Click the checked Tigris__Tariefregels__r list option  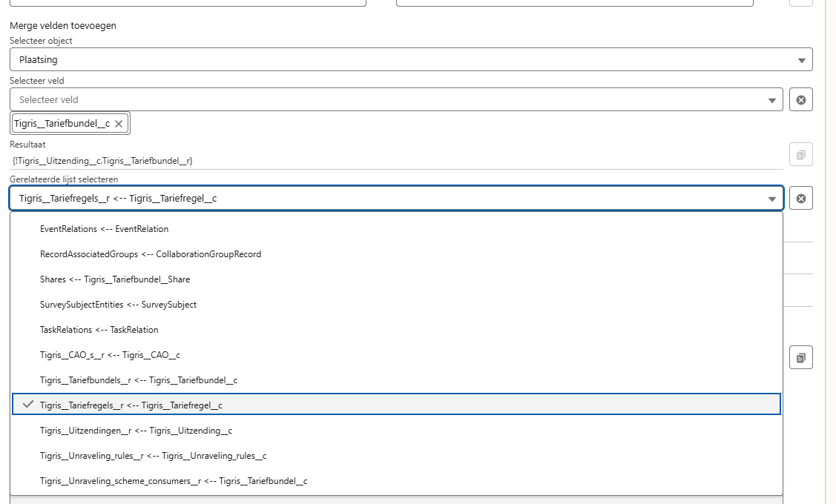pyautogui.click(x=131, y=405)
